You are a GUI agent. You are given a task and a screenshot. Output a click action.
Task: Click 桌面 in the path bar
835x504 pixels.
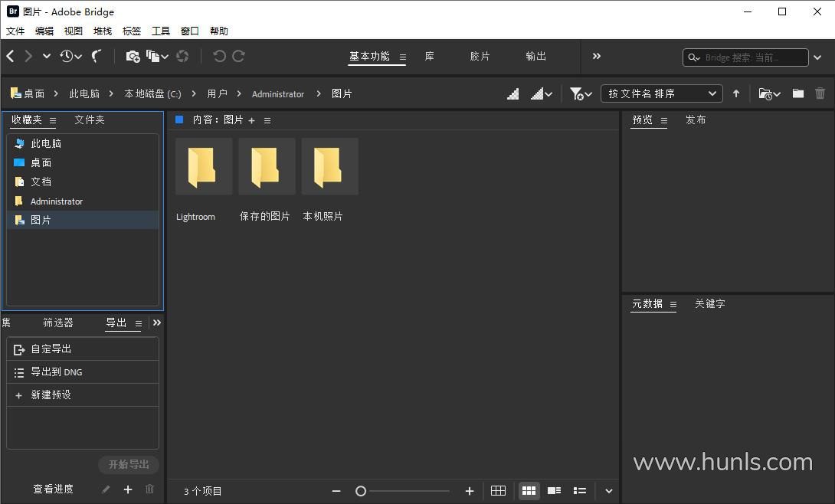click(x=28, y=93)
